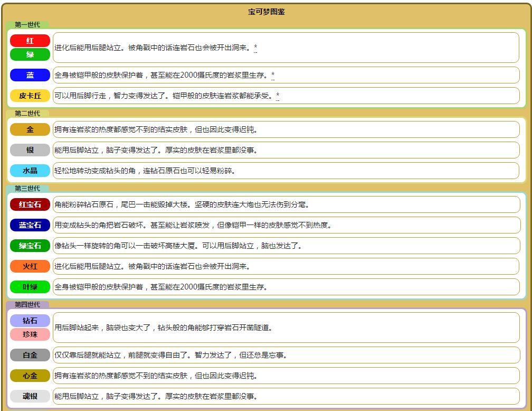Select the 金 version badge
This screenshot has width=532, height=411.
click(30, 129)
